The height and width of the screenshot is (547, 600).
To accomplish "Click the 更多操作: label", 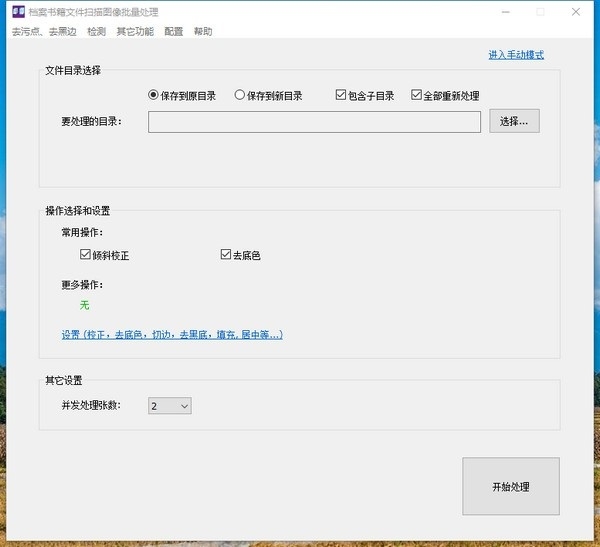I will click(82, 285).
